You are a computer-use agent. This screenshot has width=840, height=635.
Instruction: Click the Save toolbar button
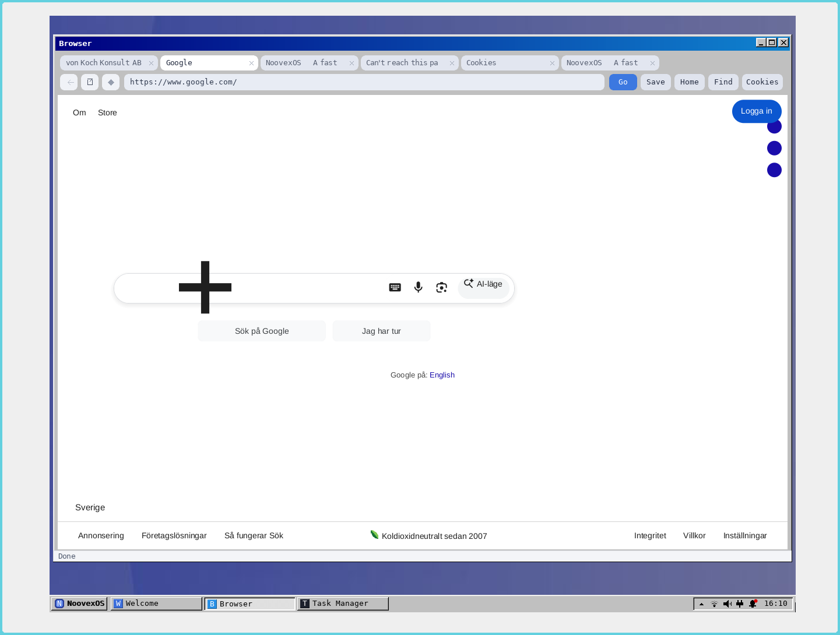[656, 82]
